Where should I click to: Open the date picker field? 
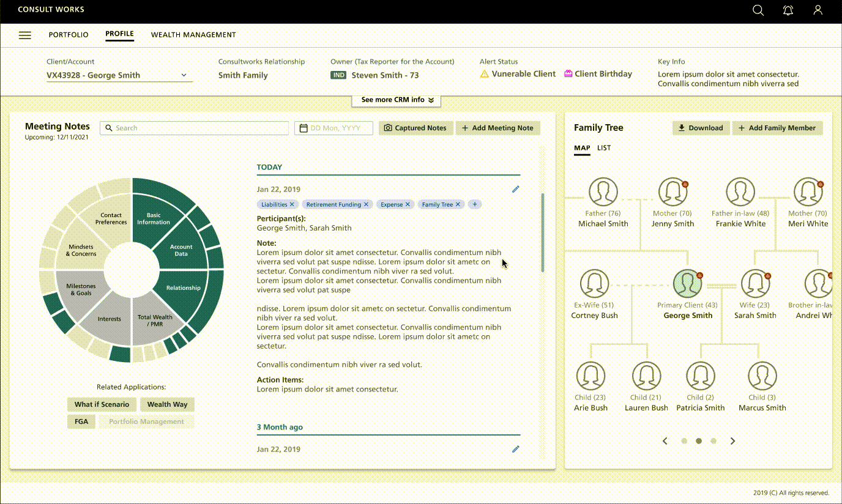click(333, 128)
